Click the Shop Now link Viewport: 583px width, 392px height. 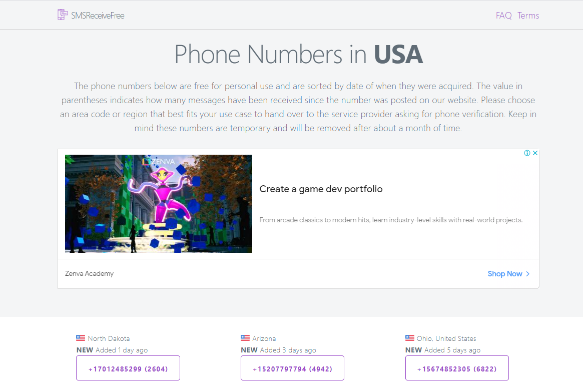point(505,274)
